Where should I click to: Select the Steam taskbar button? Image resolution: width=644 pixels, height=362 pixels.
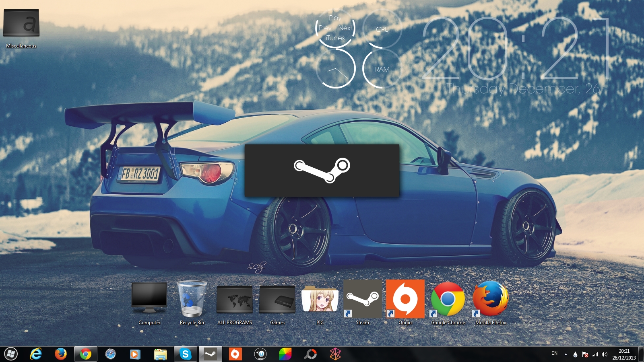pyautogui.click(x=211, y=354)
